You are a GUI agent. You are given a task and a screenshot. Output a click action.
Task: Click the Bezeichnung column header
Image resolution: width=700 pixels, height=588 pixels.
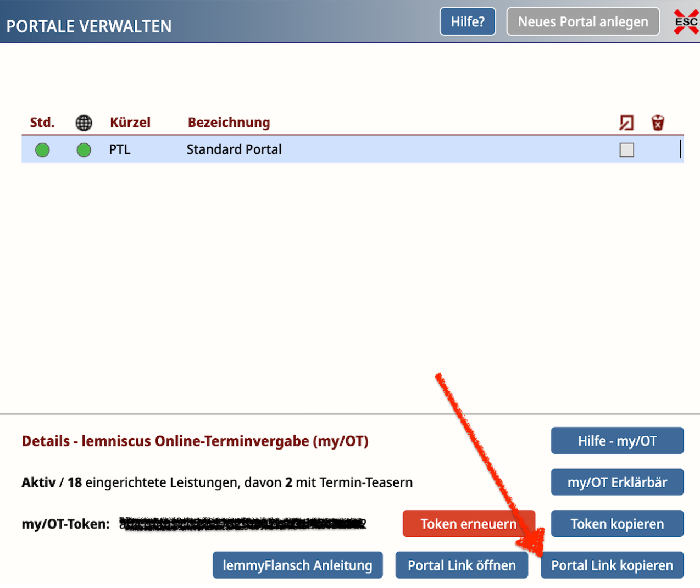229,123
